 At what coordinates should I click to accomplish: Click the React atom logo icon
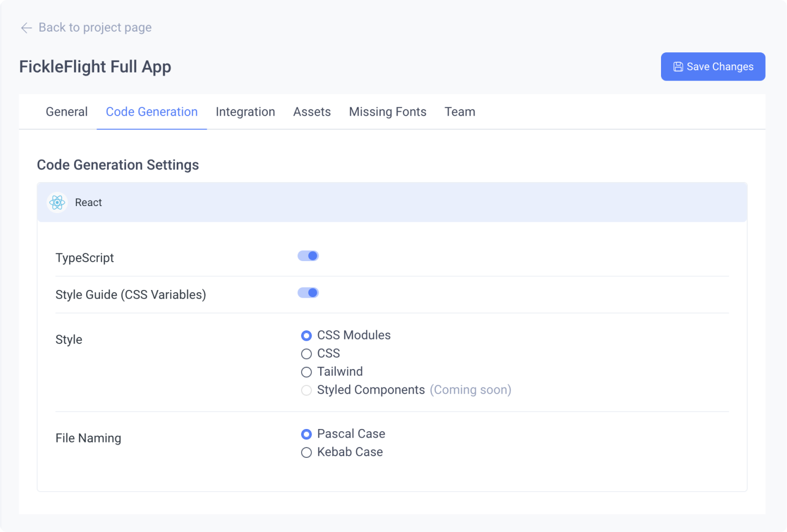coord(57,203)
